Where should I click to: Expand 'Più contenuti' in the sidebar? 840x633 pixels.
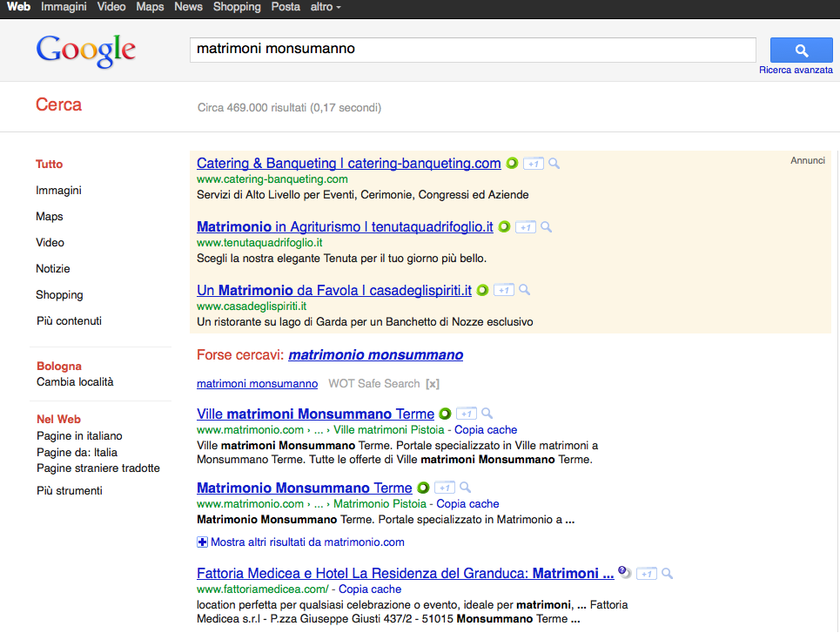pos(69,321)
